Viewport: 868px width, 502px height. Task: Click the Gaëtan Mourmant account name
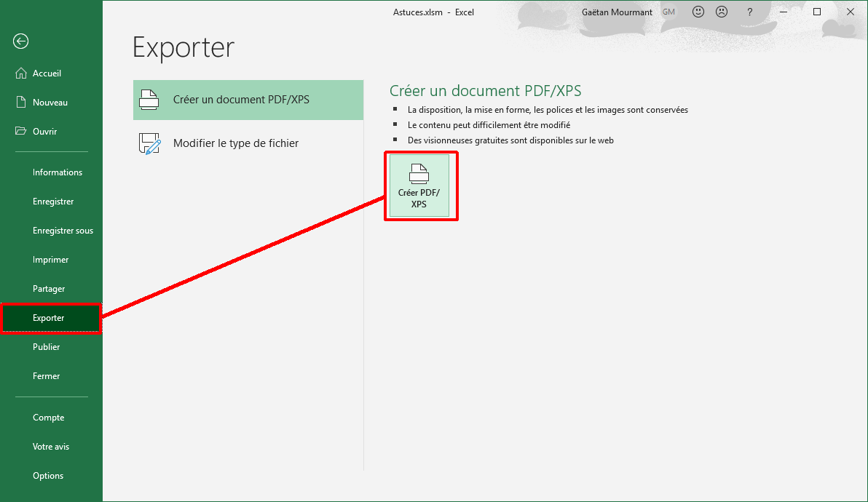pyautogui.click(x=618, y=12)
